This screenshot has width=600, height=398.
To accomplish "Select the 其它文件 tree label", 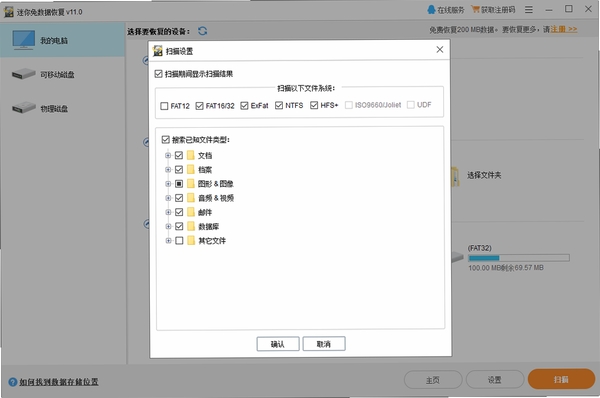I will click(212, 240).
